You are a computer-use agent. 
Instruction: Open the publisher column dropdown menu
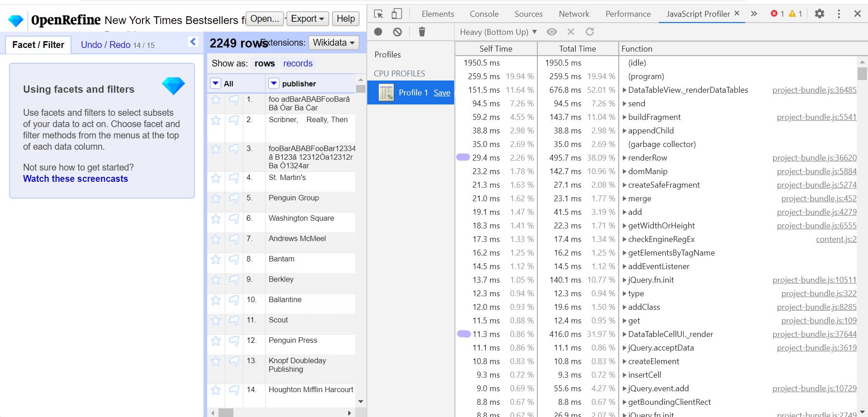pos(274,83)
